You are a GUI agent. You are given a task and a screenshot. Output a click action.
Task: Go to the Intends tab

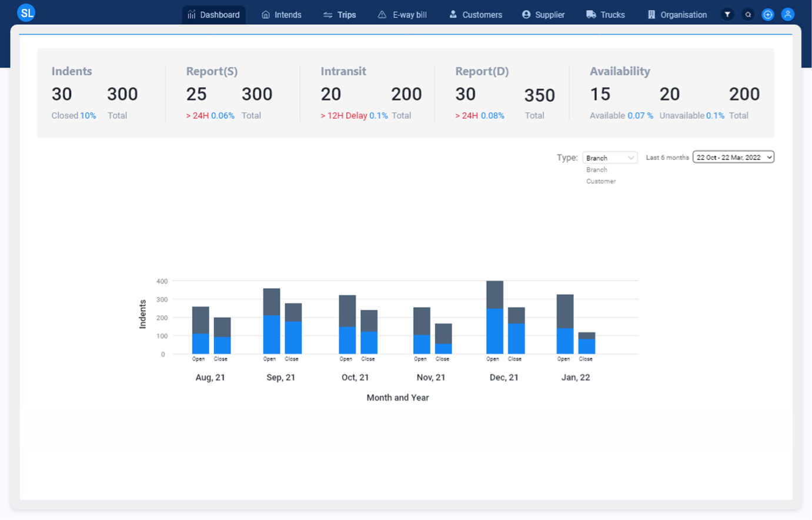[x=282, y=15]
